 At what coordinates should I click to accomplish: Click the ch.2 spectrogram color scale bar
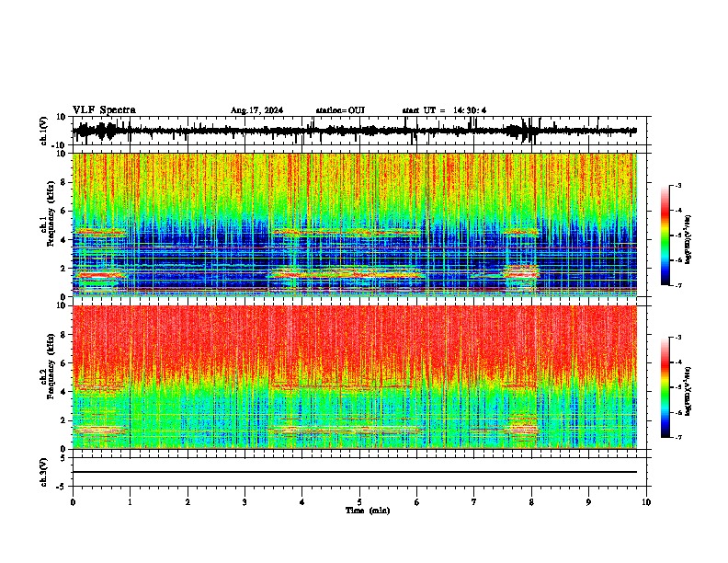665,387
